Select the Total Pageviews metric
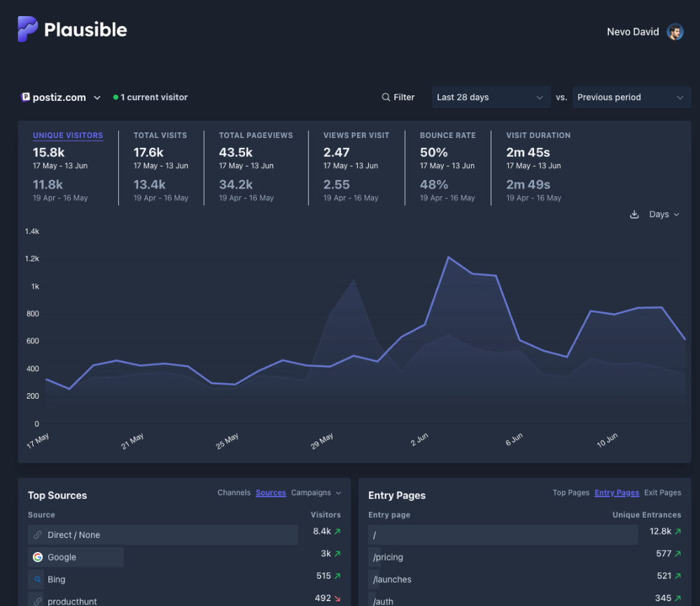Viewport: 700px width, 606px height. [x=255, y=135]
